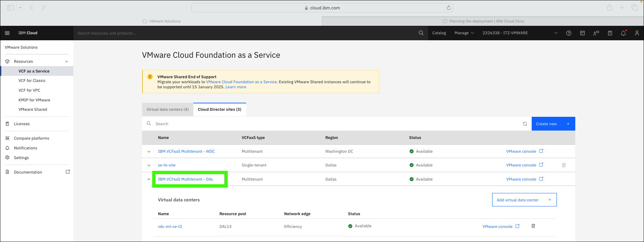Image resolution: width=644 pixels, height=242 pixels.
Task: Toggle the Safari sidebar icon
Action: tap(11, 7)
